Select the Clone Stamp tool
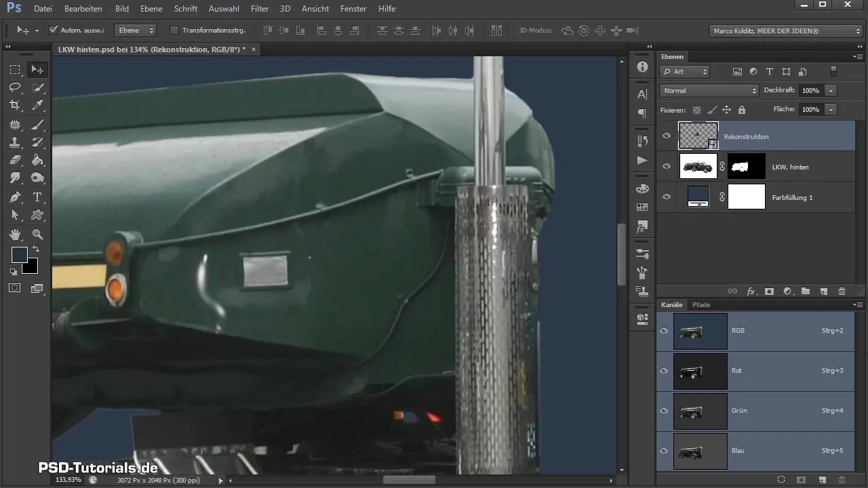The height and width of the screenshot is (488, 868). tap(15, 142)
